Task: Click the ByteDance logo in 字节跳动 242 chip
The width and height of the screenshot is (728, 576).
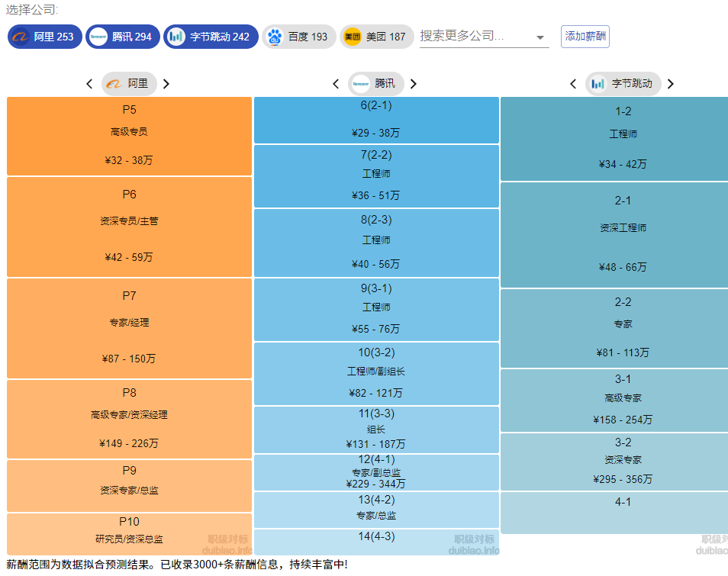Action: (x=176, y=37)
